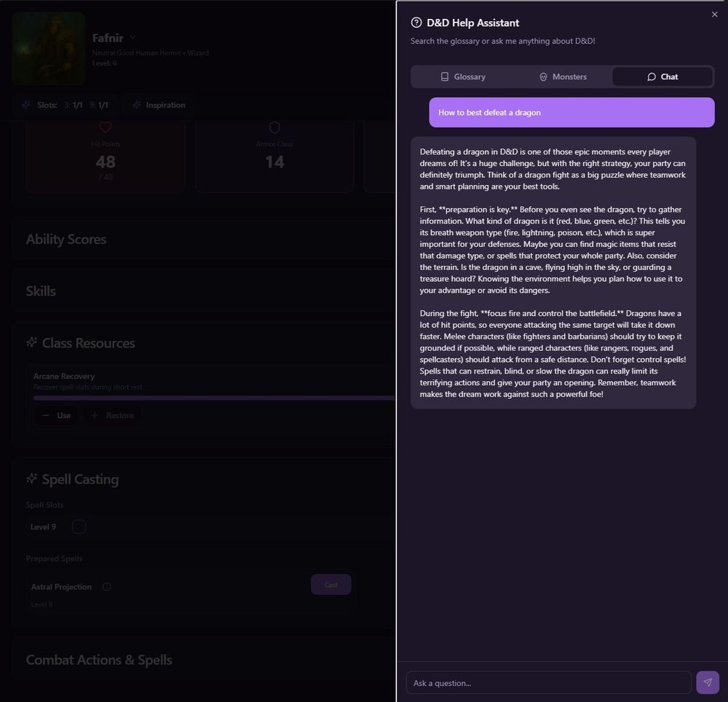728x702 pixels.
Task: Select the Chat tab
Action: (662, 76)
